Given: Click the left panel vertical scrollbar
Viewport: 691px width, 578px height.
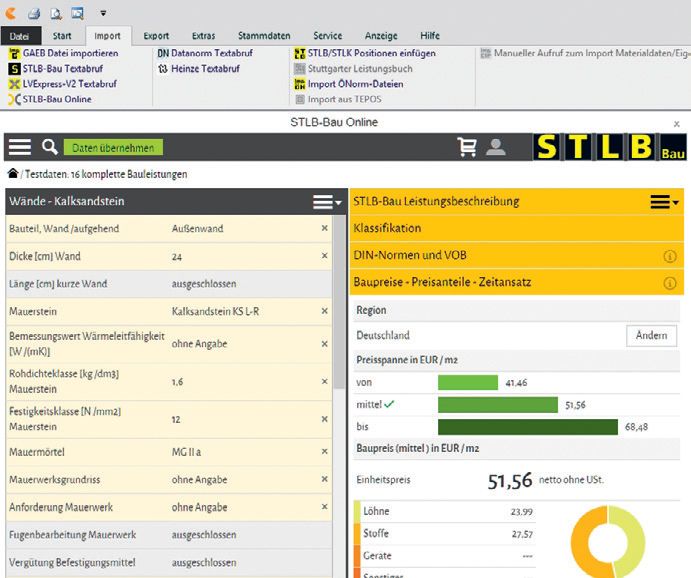Looking at the screenshot, I should 339,302.
